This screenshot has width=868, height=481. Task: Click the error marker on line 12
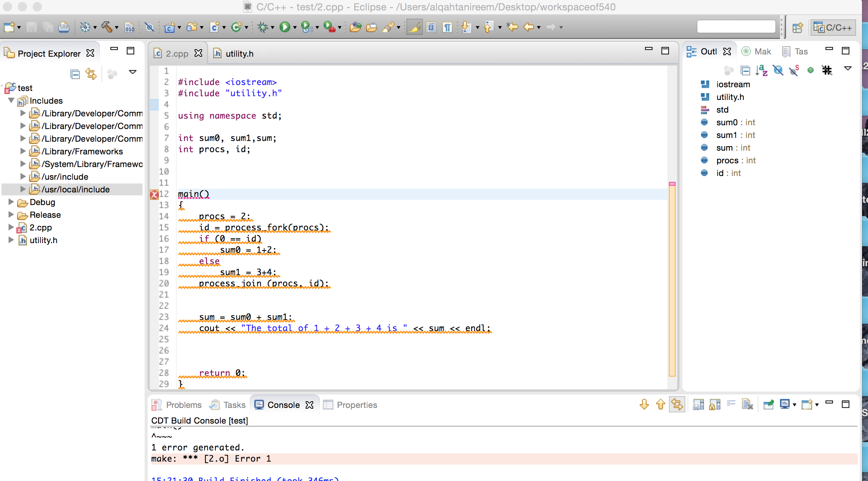point(154,194)
